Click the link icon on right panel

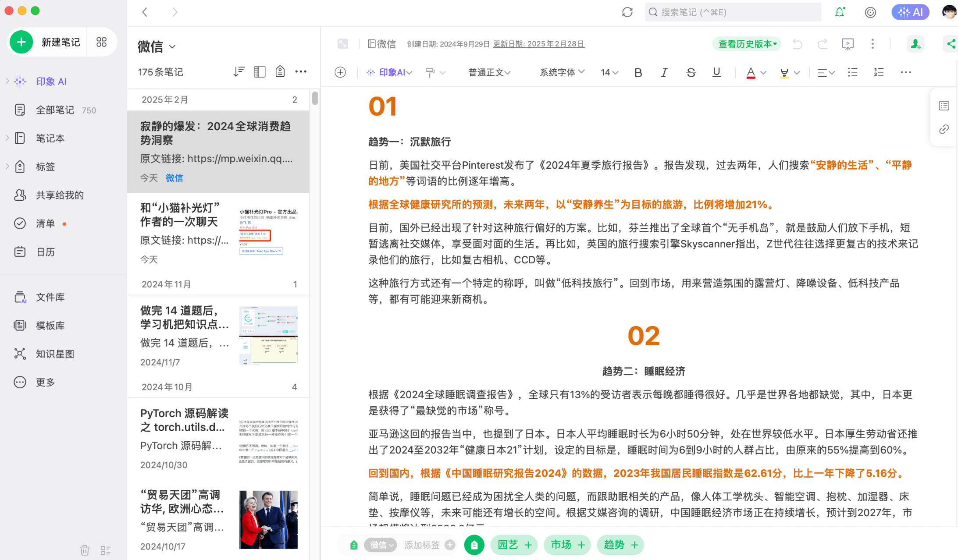tap(944, 129)
